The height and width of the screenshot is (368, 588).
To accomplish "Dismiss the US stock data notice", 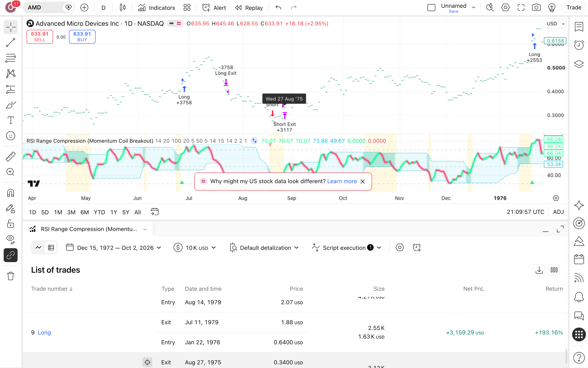I will pos(363,182).
